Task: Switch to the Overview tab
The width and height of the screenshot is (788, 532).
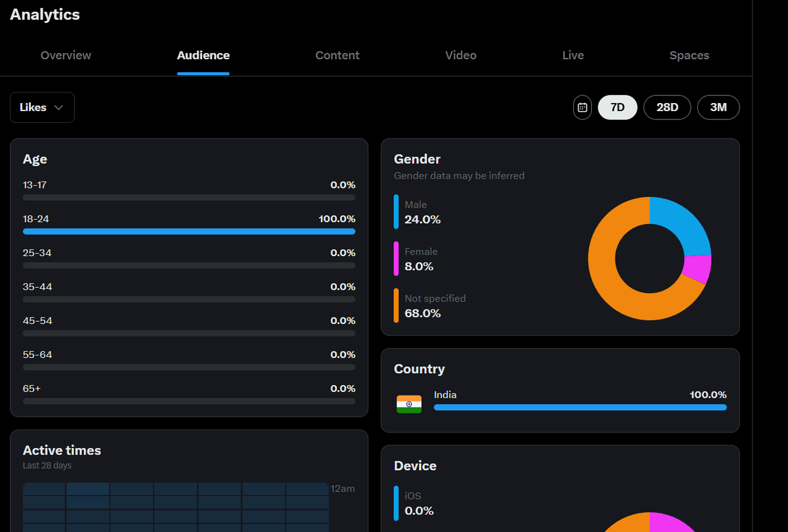Action: (66, 55)
